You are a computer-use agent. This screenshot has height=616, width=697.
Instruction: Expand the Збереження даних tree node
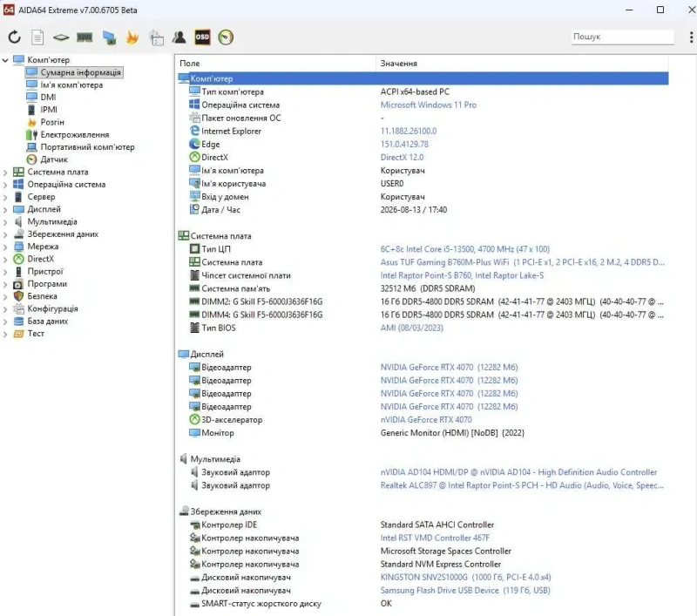click(x=5, y=234)
